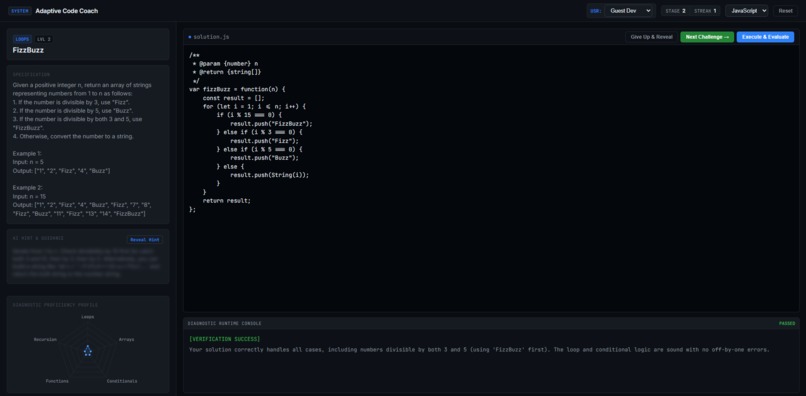Image resolution: width=806 pixels, height=396 pixels.
Task: Click the STREAK 1 indicator
Action: 705,11
